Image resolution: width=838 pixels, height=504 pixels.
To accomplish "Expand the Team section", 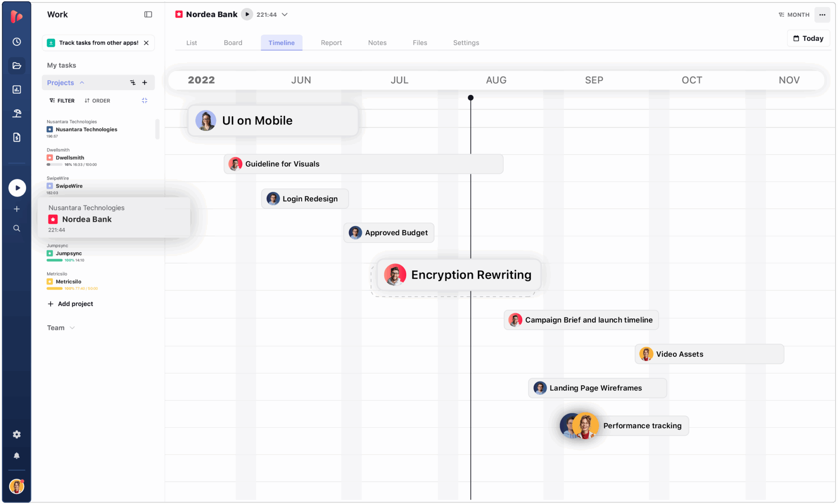I will tap(72, 327).
